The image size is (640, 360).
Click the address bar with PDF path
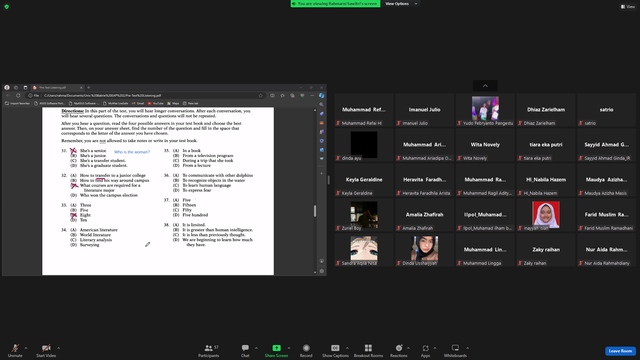[145, 96]
